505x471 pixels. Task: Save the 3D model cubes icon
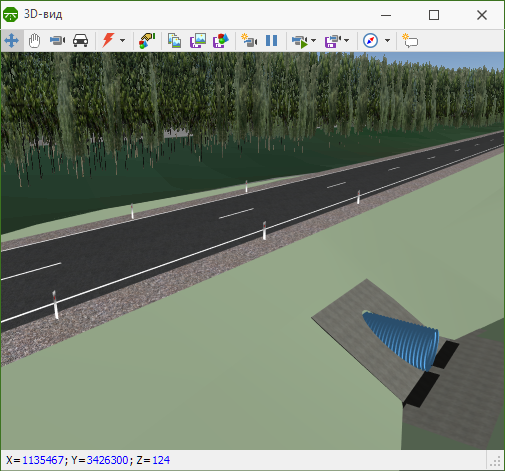point(221,41)
